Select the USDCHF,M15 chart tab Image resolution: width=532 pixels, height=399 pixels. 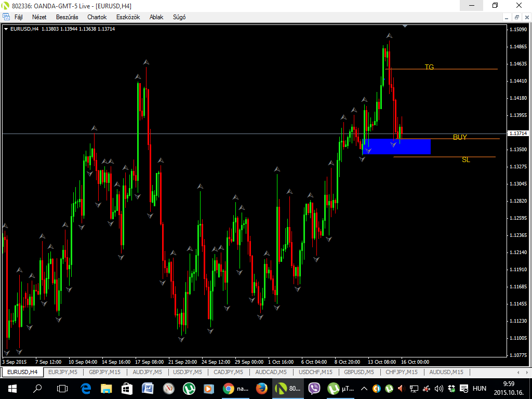click(316, 372)
